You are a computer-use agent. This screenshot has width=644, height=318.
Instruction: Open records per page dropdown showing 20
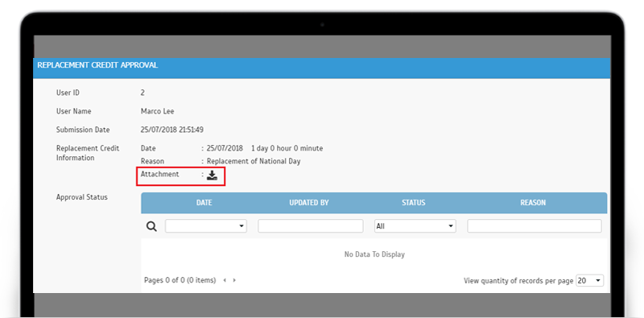[590, 281]
